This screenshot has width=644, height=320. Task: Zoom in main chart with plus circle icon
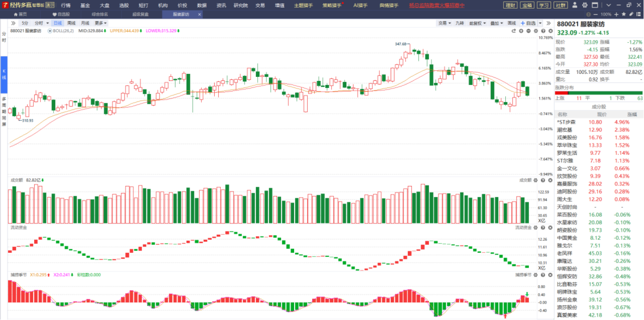pyautogui.click(x=521, y=31)
